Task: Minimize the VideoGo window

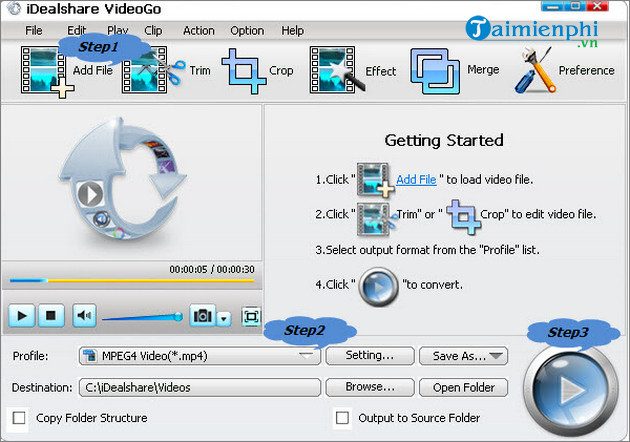Action: click(x=552, y=6)
